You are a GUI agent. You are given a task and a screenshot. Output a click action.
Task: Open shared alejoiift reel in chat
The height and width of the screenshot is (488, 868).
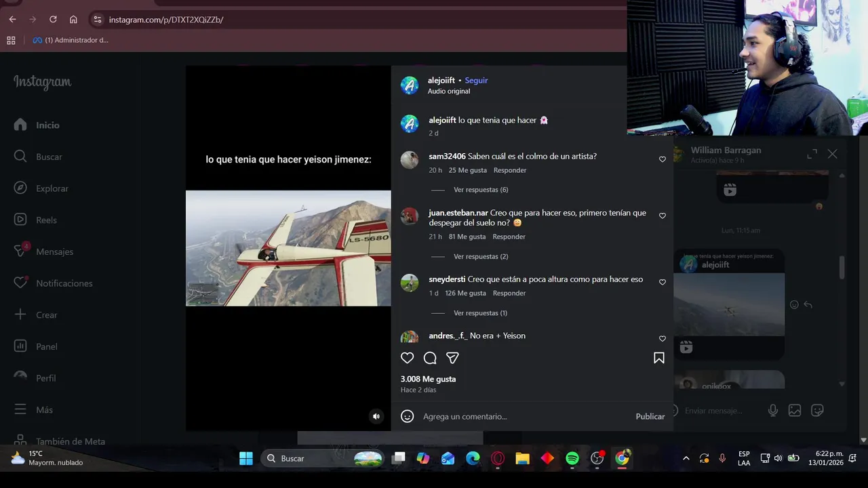pyautogui.click(x=729, y=305)
